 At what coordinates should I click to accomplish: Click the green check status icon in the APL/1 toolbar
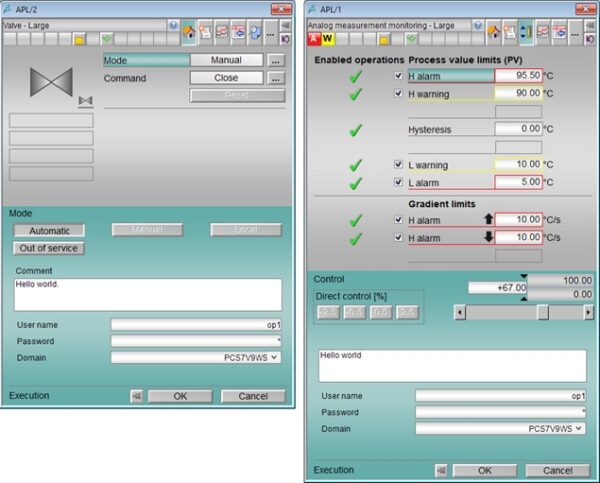[x=411, y=39]
